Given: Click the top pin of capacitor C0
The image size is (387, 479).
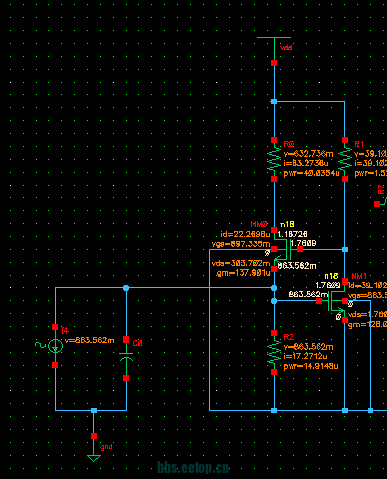Looking at the screenshot, I should 126,340.
